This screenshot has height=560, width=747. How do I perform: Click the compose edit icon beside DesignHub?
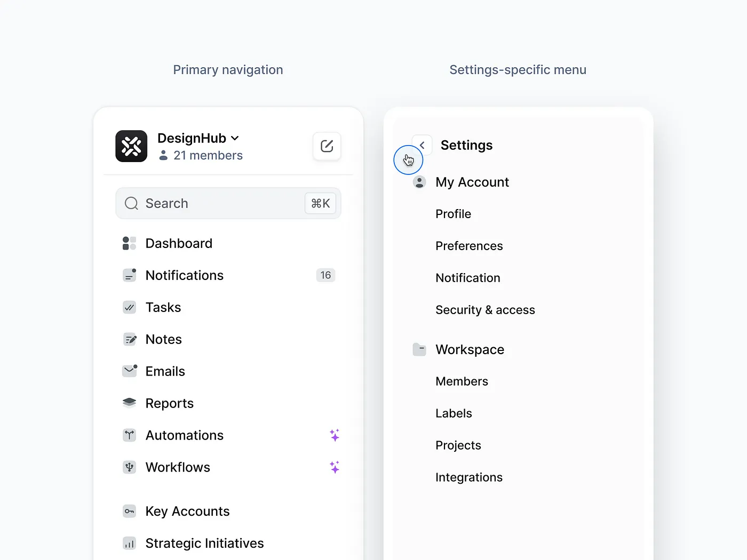(327, 146)
